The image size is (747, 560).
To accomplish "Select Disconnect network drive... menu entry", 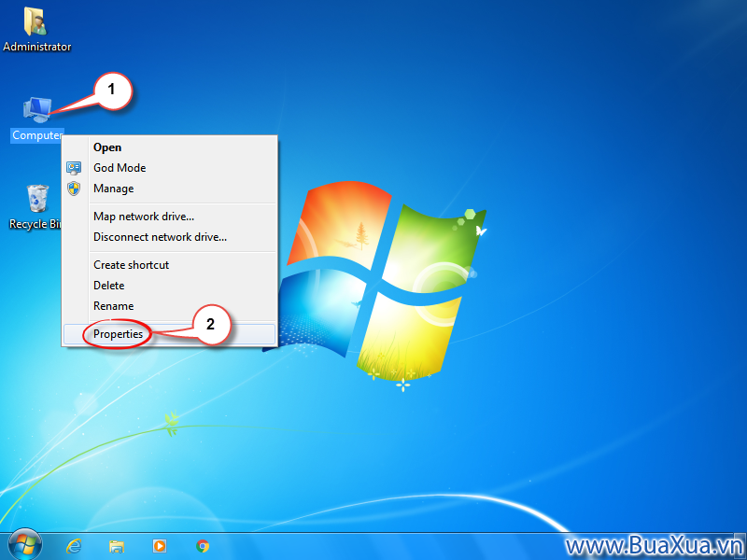I will coord(170,237).
